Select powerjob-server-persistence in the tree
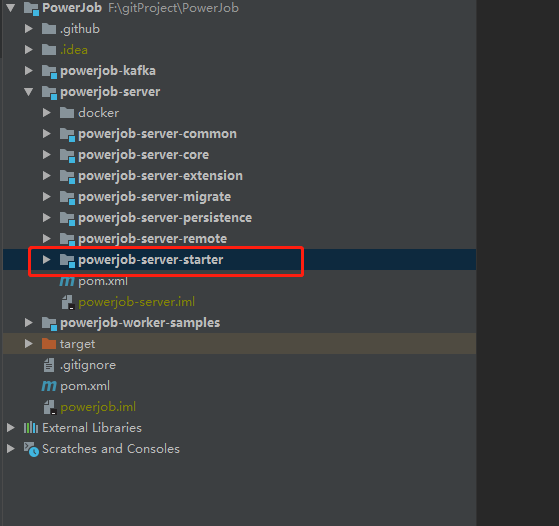Image resolution: width=559 pixels, height=526 pixels. (x=165, y=218)
